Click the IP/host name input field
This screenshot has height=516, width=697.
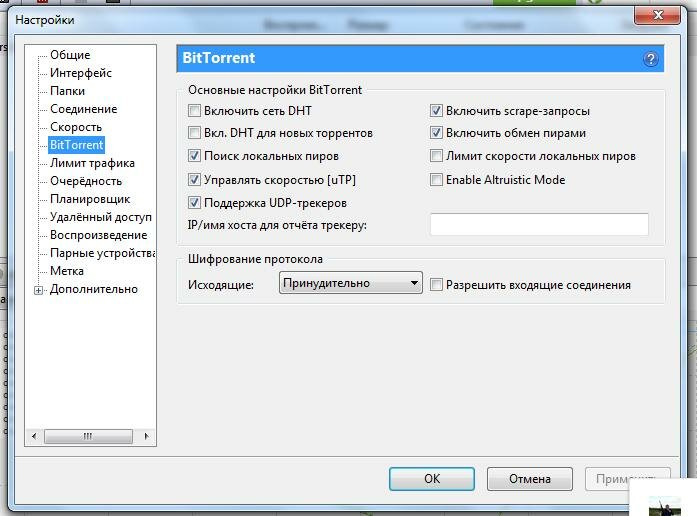click(539, 224)
